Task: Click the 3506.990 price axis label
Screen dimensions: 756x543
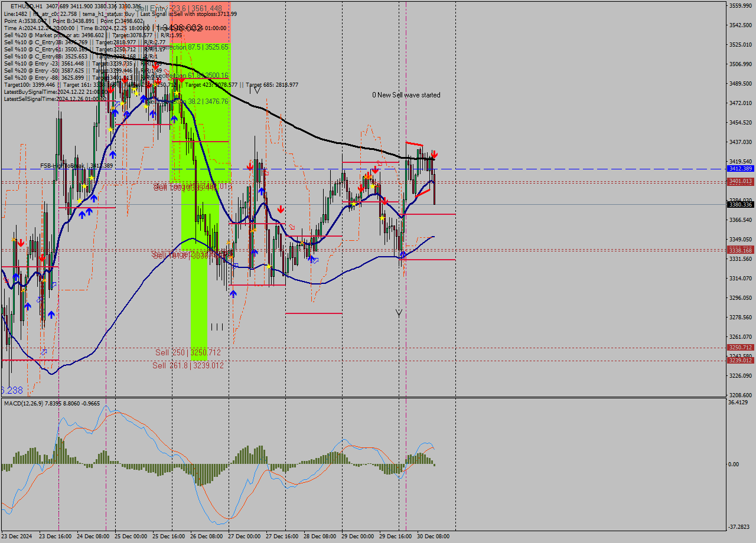Action: click(740, 64)
